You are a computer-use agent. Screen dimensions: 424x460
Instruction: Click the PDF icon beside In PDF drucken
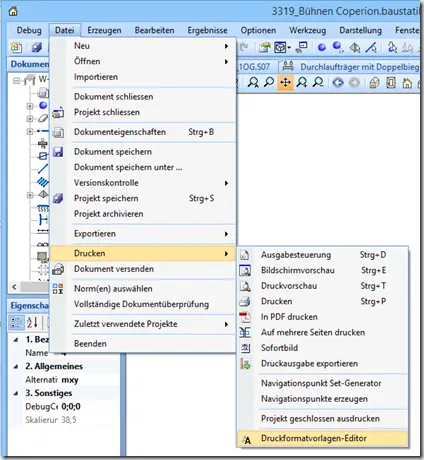(x=245, y=317)
